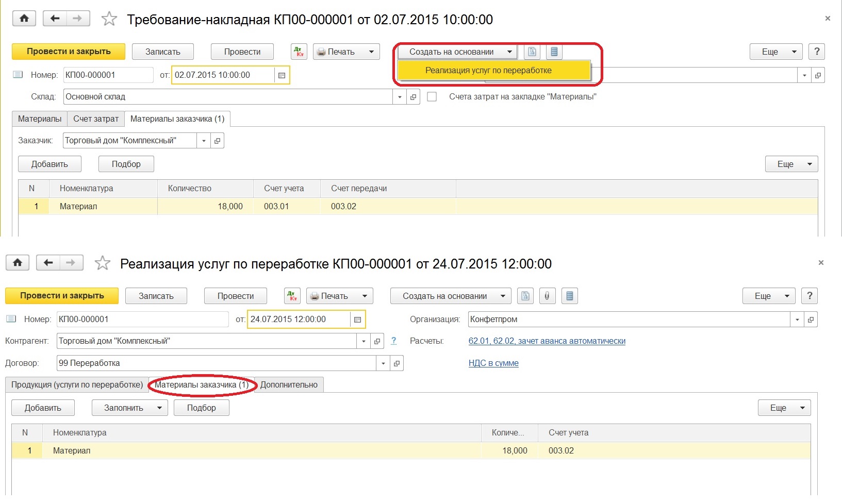Viewport: 842px width, 504px height.
Task: Open the calendar picker beside date 02.07.2015
Action: pyautogui.click(x=282, y=75)
